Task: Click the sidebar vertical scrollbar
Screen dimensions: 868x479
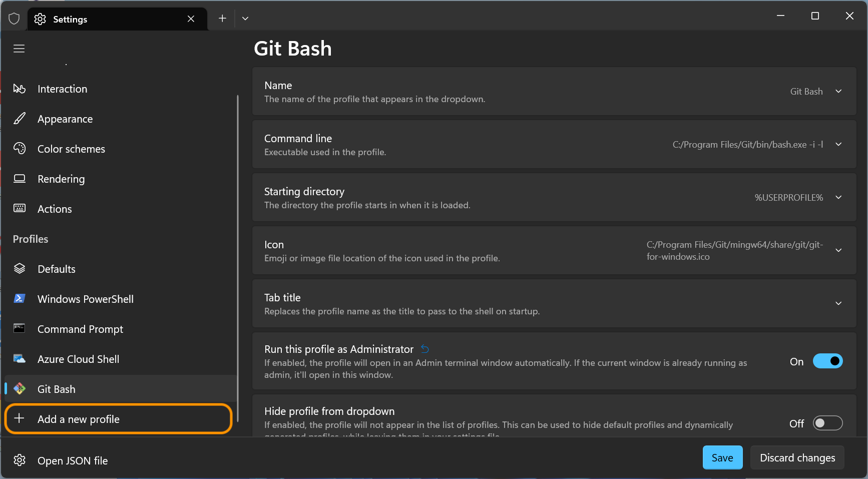Action: (x=238, y=250)
